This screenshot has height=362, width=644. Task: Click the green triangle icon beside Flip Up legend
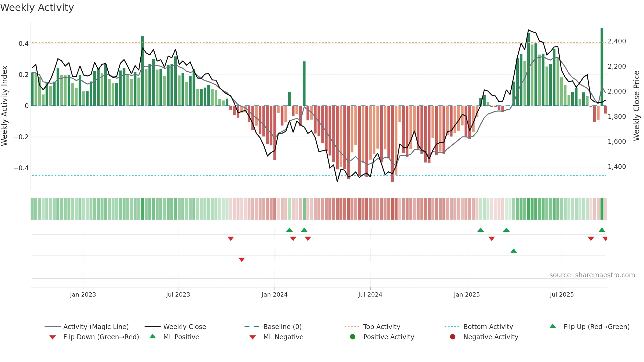click(553, 326)
